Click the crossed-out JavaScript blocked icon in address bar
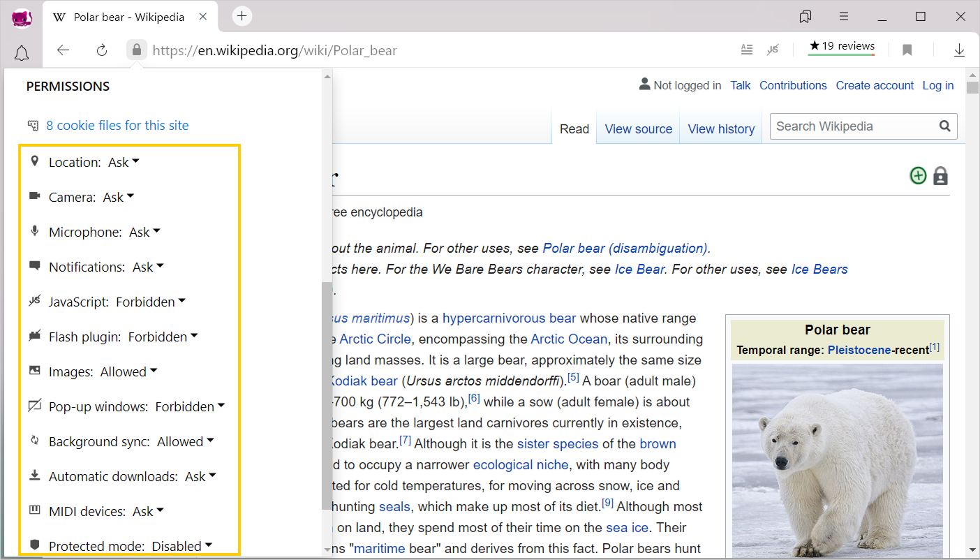The height and width of the screenshot is (560, 980). click(772, 50)
